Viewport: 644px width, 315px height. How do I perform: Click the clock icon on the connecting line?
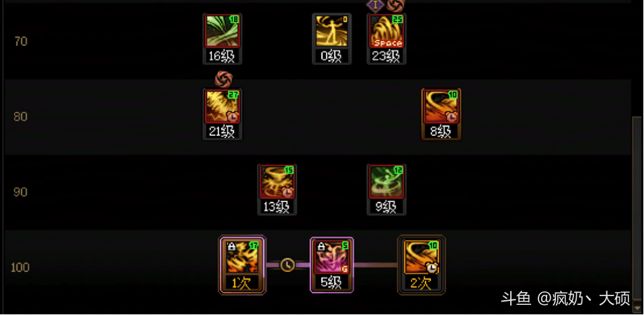pos(287,265)
